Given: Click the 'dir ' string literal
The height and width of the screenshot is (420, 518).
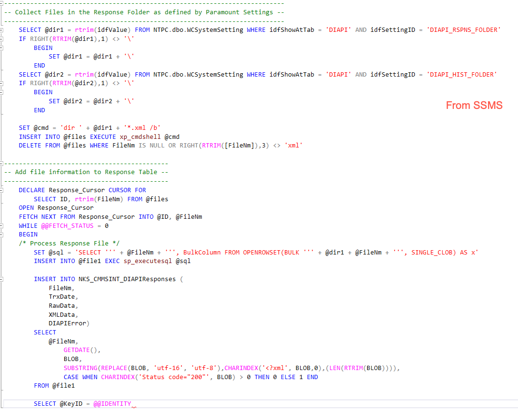Looking at the screenshot, I should coord(71,128).
